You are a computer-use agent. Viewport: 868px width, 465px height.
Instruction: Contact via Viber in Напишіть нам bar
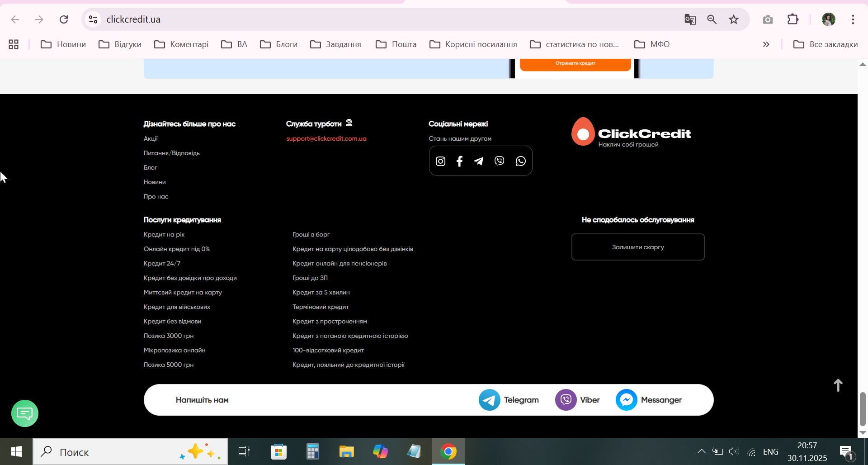(x=577, y=400)
